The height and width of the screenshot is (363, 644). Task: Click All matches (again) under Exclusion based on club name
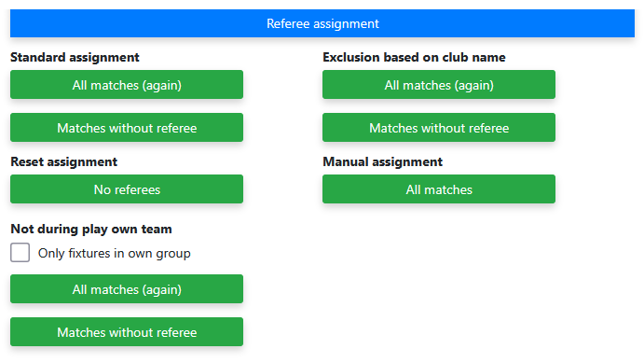pyautogui.click(x=439, y=85)
